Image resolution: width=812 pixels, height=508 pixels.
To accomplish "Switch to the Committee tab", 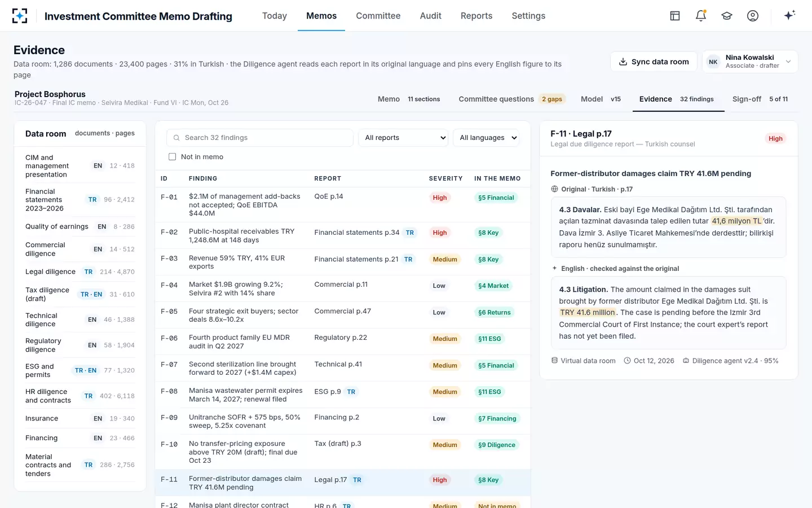I will point(378,16).
